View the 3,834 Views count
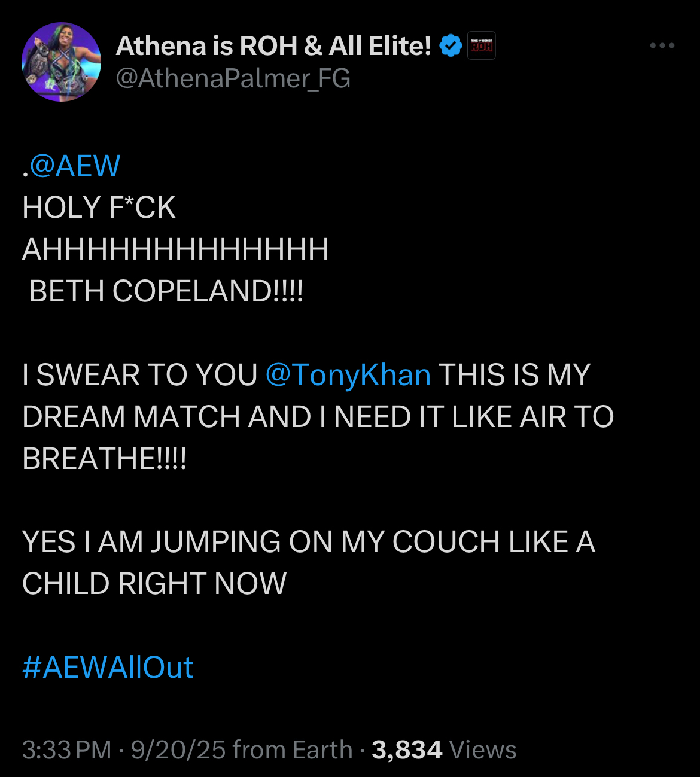This screenshot has height=777, width=700. pyautogui.click(x=443, y=750)
